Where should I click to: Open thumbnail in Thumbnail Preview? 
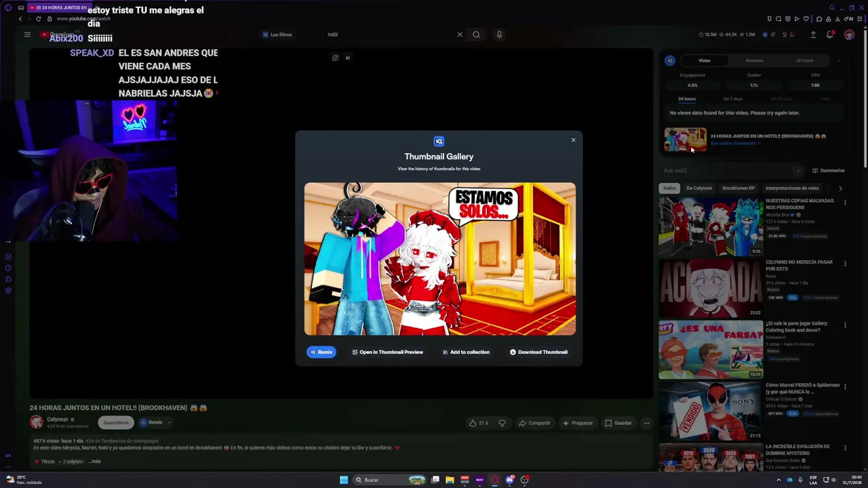click(387, 352)
